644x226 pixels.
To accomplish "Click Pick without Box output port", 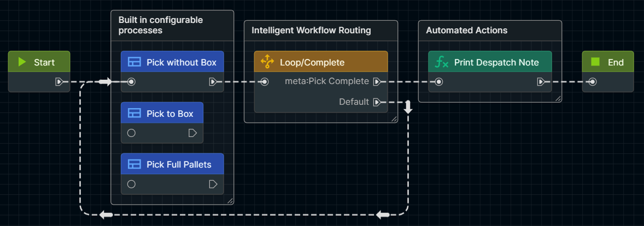I will 213,82.
